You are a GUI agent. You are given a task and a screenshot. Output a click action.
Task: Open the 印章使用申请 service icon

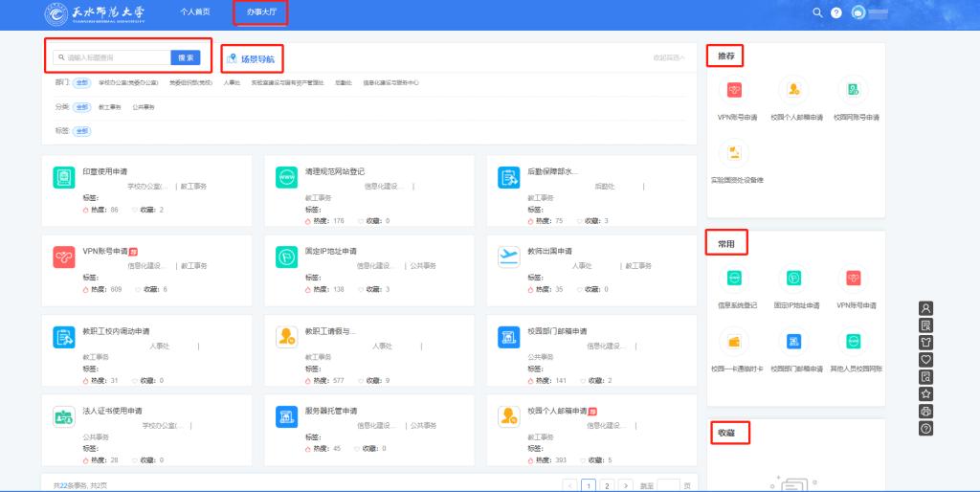click(x=64, y=177)
